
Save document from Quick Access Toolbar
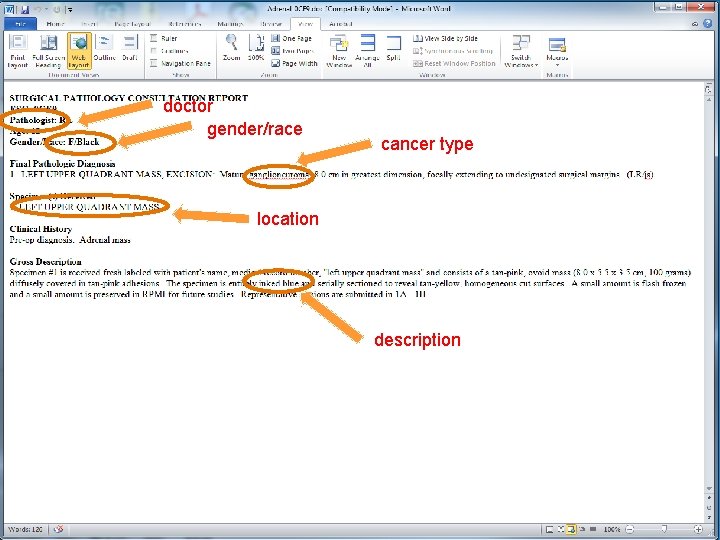pos(25,9)
